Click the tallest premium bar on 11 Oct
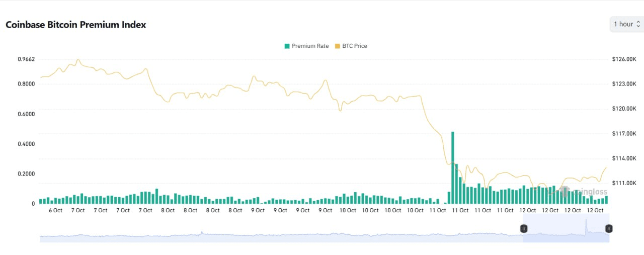Viewport: 644px width, 255px height. pyautogui.click(x=453, y=167)
